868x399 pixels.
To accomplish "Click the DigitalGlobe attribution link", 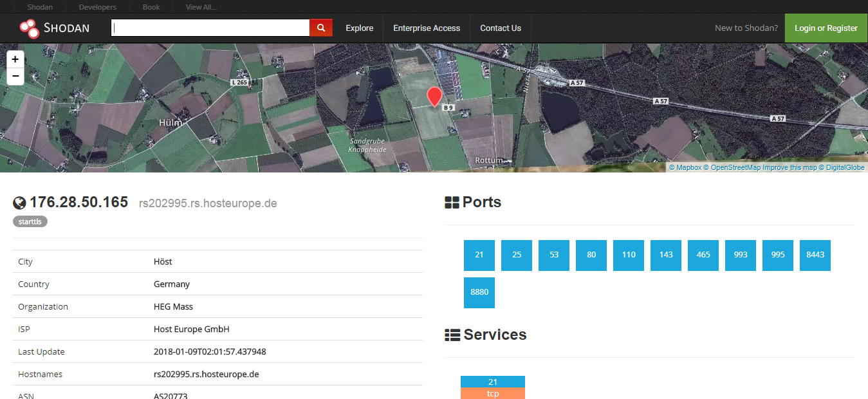I will (x=842, y=167).
